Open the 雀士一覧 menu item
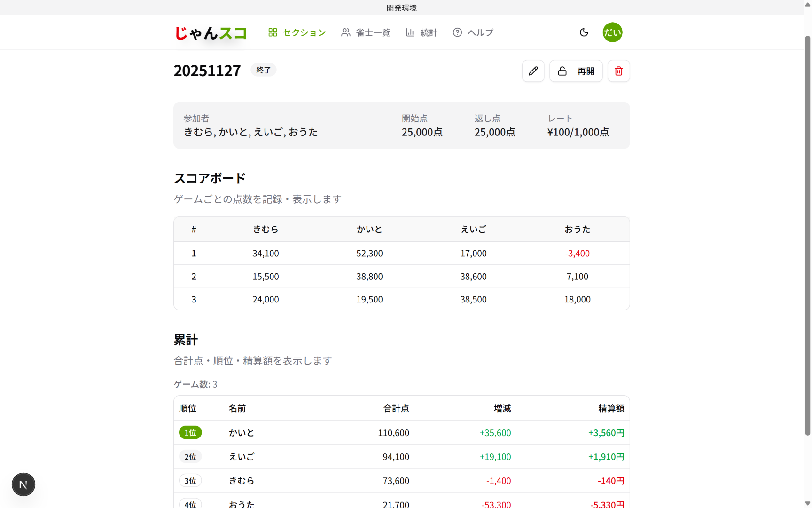Viewport: 812px width, 508px height. [373, 32]
